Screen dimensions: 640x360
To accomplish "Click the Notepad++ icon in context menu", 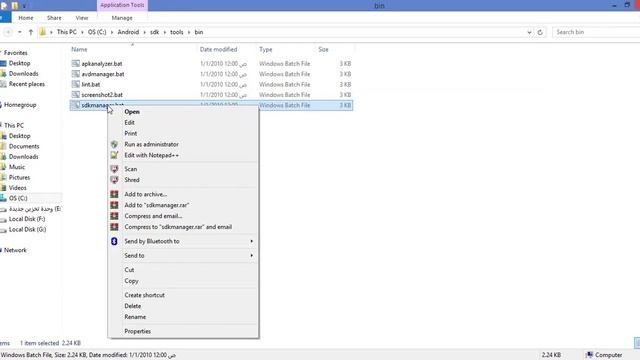I will 114,155.
